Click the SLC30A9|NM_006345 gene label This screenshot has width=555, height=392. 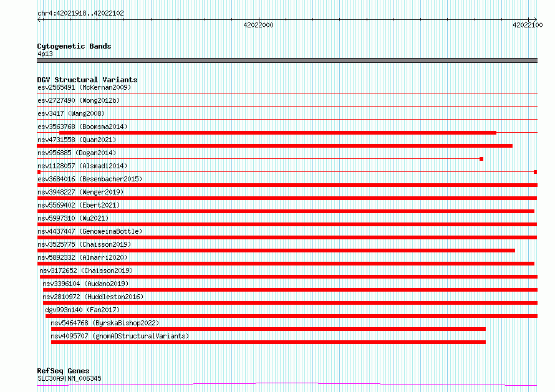click(69, 378)
